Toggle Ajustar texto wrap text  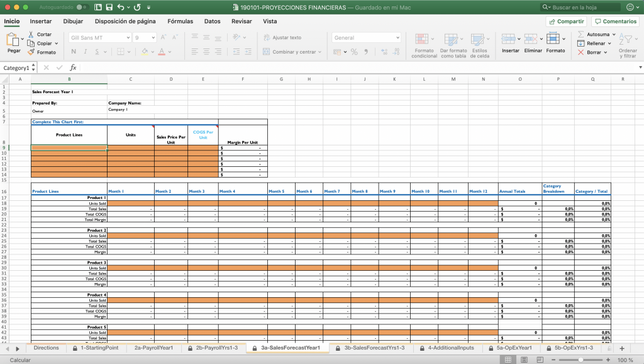282,37
